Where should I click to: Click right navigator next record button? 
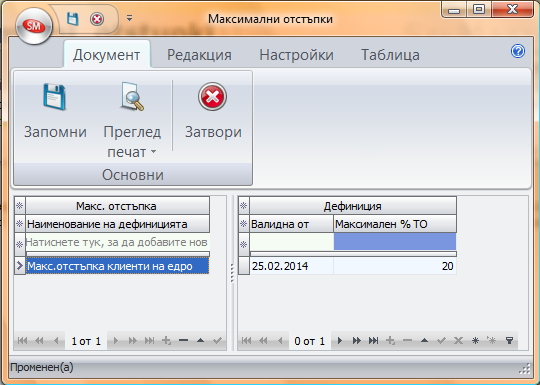coord(340,341)
